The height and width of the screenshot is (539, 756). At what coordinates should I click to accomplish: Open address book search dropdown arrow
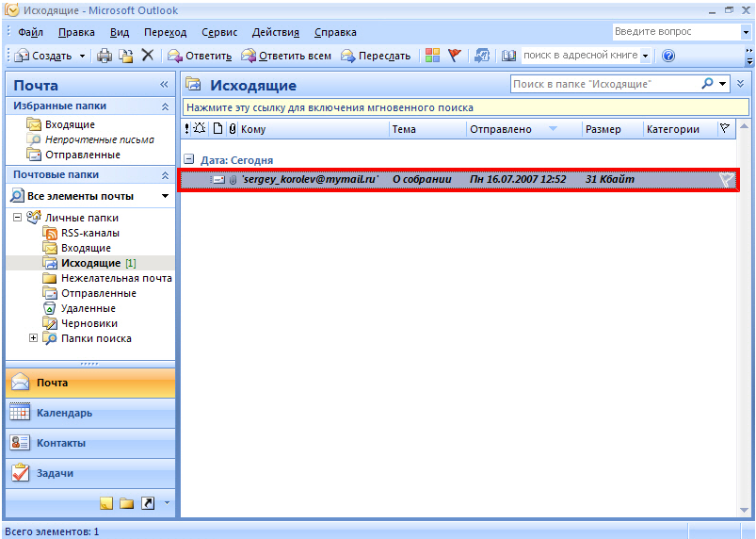pyautogui.click(x=645, y=56)
